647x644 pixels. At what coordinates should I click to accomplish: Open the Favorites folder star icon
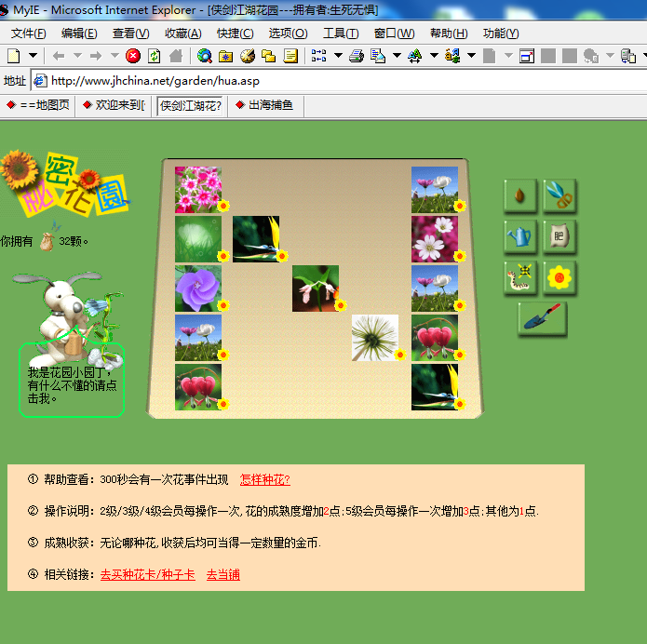pos(225,56)
